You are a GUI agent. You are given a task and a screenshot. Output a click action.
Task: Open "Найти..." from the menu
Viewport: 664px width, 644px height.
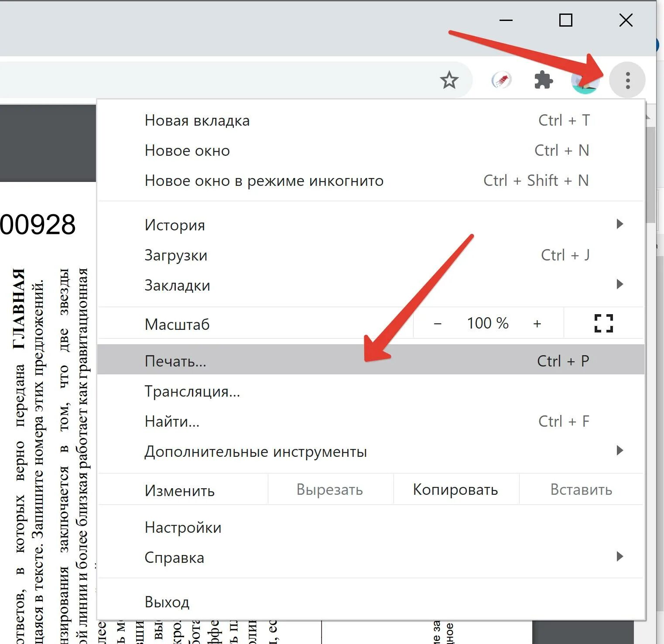click(x=370, y=421)
